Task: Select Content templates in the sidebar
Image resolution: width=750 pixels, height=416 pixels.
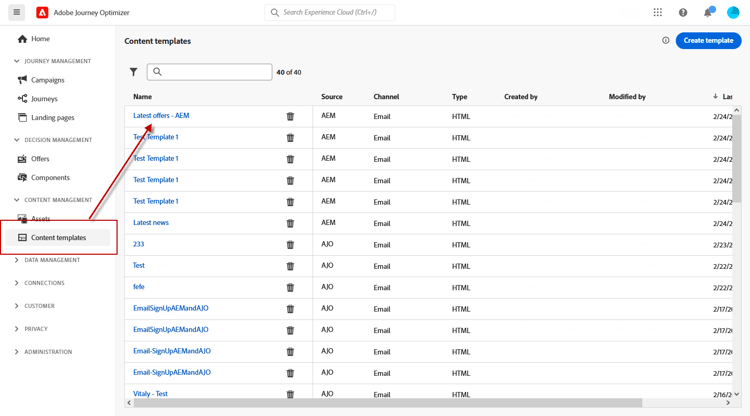Action: [x=58, y=238]
